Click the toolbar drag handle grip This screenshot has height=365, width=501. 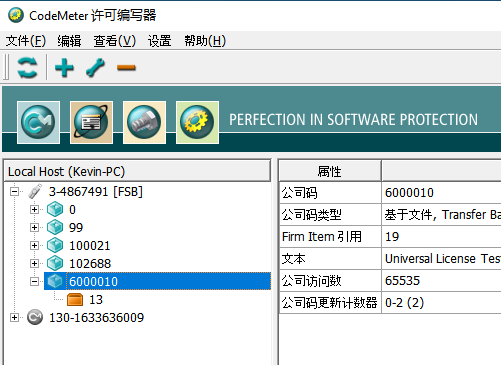click(x=6, y=68)
